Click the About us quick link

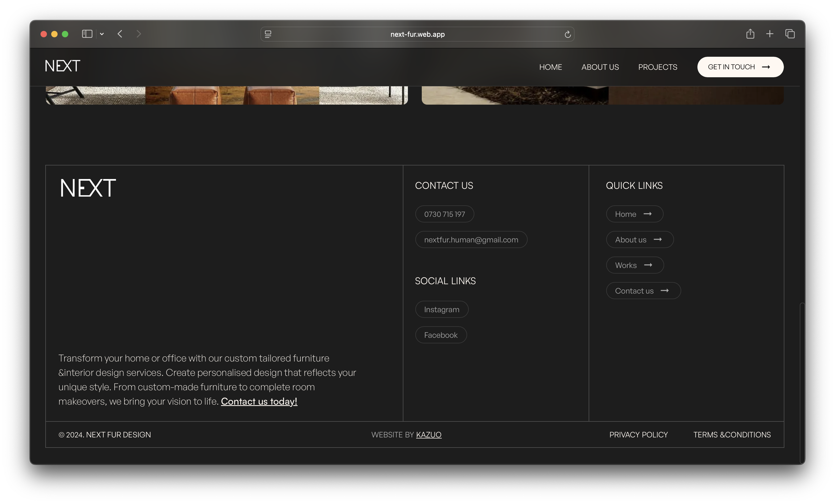(640, 239)
